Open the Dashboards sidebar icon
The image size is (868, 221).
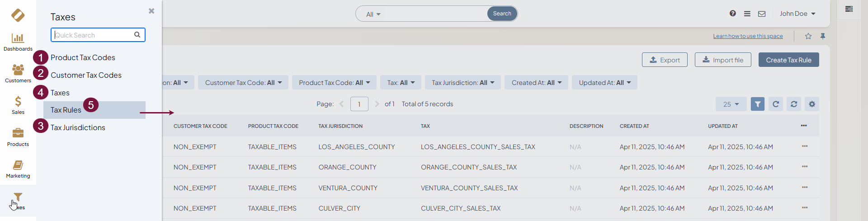tap(18, 42)
